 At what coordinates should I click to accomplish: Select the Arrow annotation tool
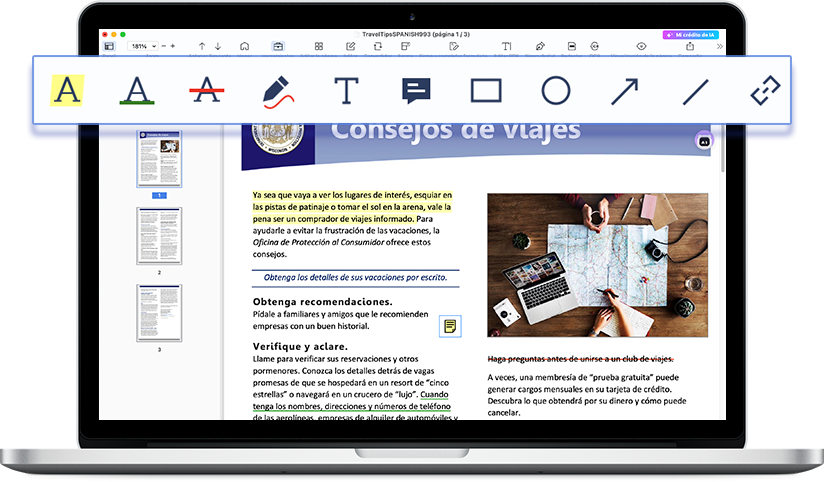[625, 91]
